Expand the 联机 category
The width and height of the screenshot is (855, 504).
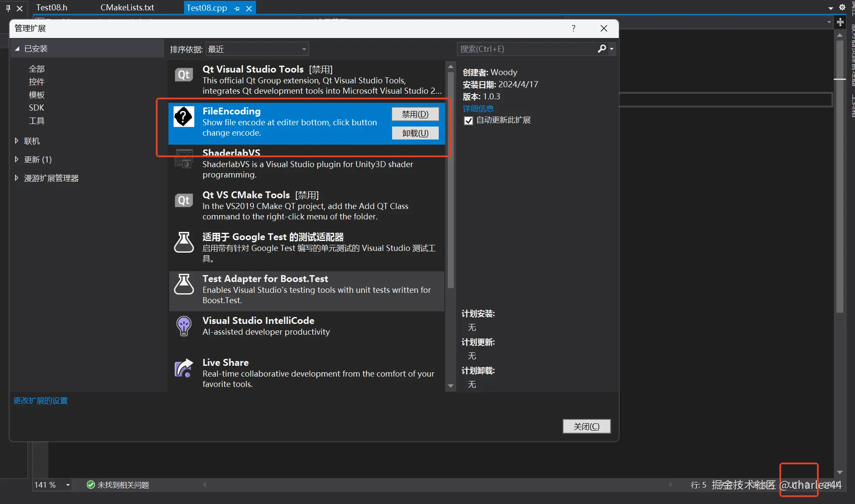(x=16, y=141)
